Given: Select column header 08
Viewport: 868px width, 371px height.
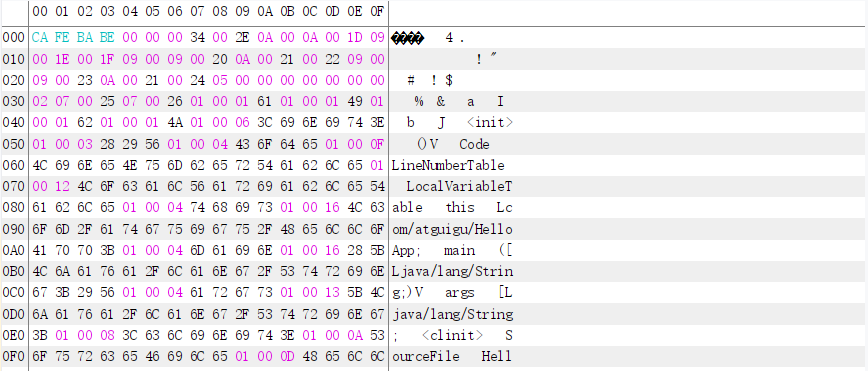Looking at the screenshot, I should tap(220, 11).
